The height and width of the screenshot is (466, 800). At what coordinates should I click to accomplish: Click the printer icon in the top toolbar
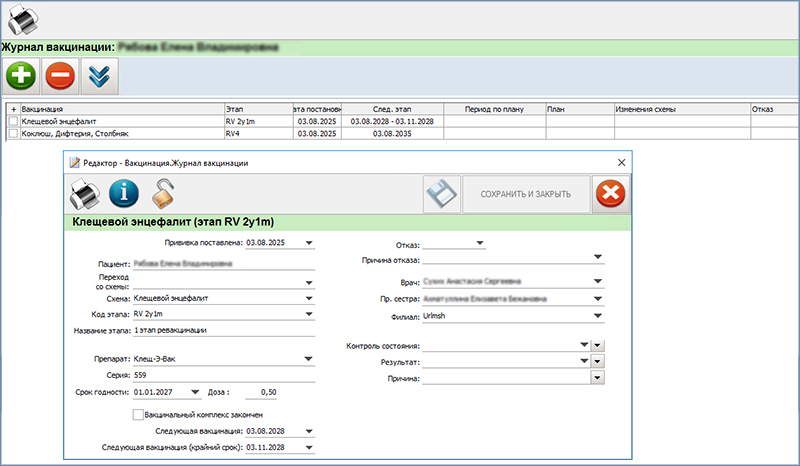(23, 21)
